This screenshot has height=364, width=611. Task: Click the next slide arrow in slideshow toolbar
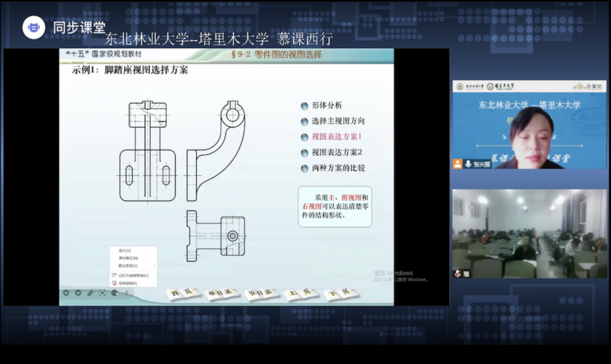coord(78,293)
